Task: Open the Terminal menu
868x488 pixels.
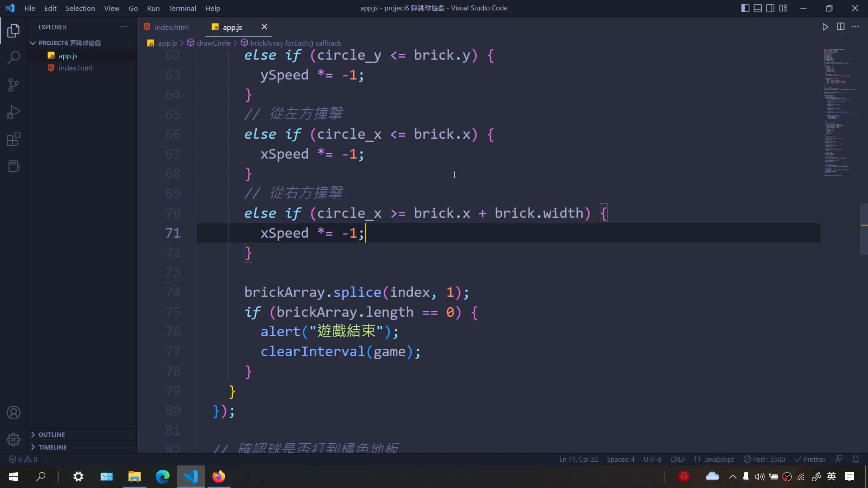Action: [x=182, y=8]
